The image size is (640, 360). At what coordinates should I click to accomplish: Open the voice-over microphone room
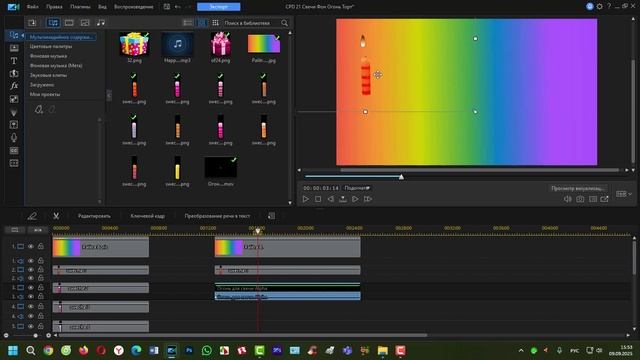pyautogui.click(x=14, y=138)
